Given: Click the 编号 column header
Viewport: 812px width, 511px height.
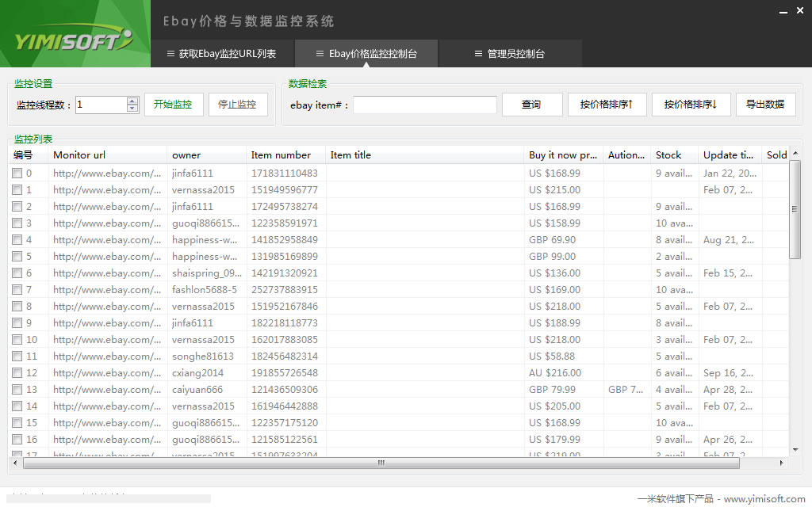Looking at the screenshot, I should [29, 155].
